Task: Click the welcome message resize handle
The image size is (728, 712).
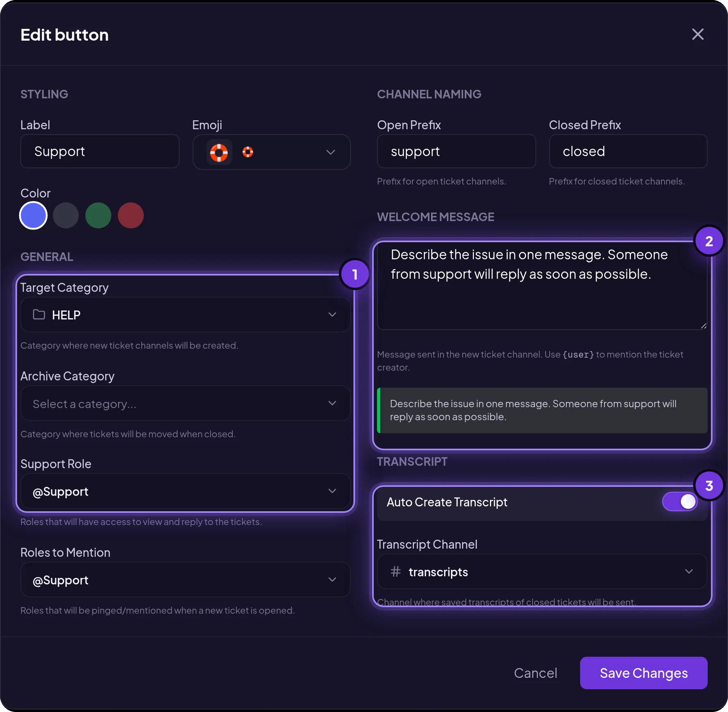Action: click(704, 326)
